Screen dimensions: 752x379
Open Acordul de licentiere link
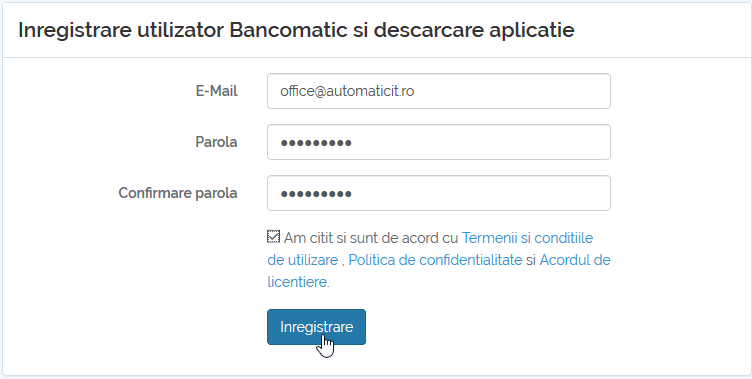575,260
